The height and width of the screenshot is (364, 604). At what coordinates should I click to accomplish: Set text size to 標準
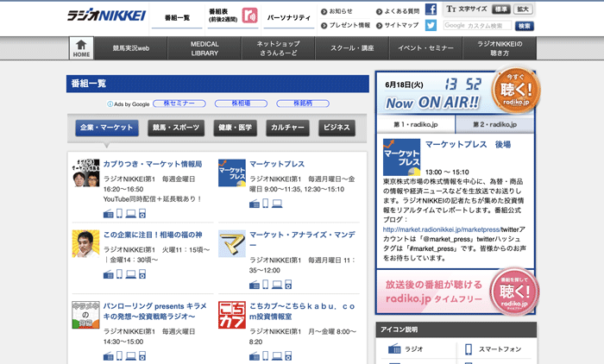pos(501,9)
